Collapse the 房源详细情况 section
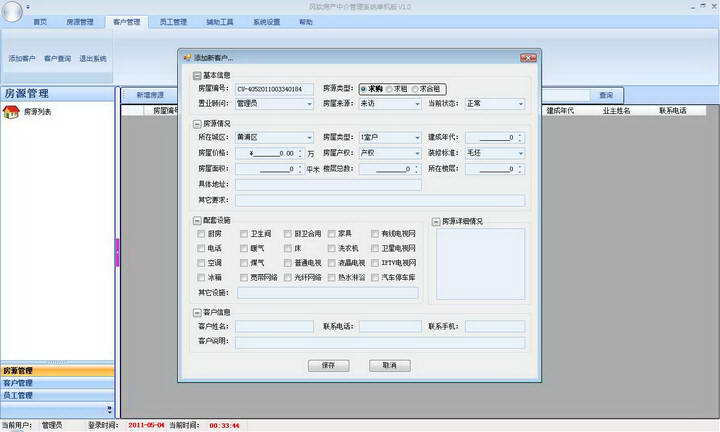Image resolution: width=720 pixels, height=432 pixels. tap(436, 222)
